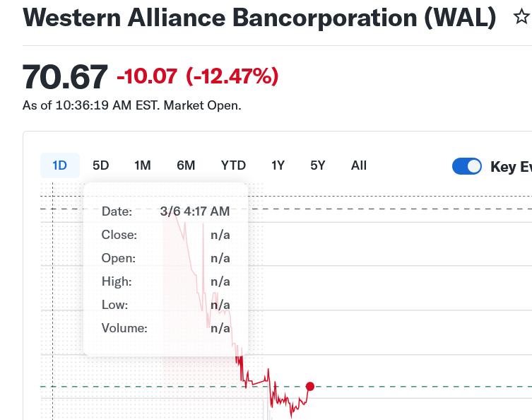
Task: Click the red current-price dot on the chart
Action: (x=309, y=386)
